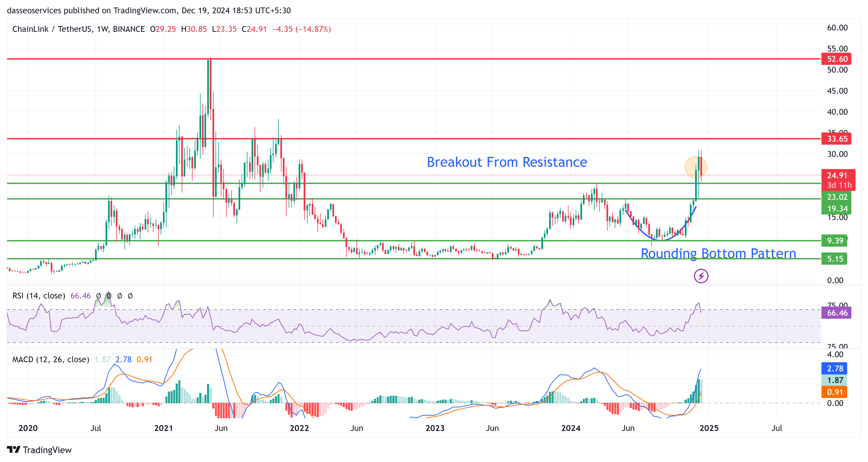This screenshot has width=868, height=462.
Task: Click the orange highlight circle on the breakout candle
Action: [695, 167]
